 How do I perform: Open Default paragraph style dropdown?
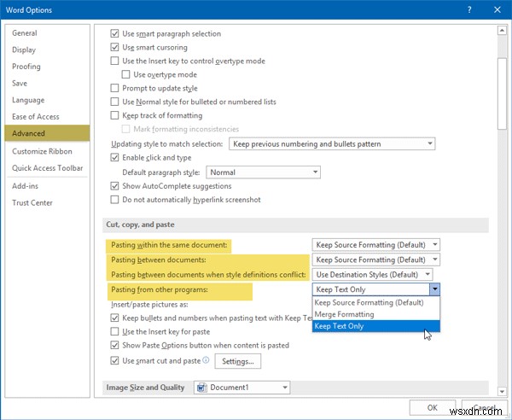(263, 172)
